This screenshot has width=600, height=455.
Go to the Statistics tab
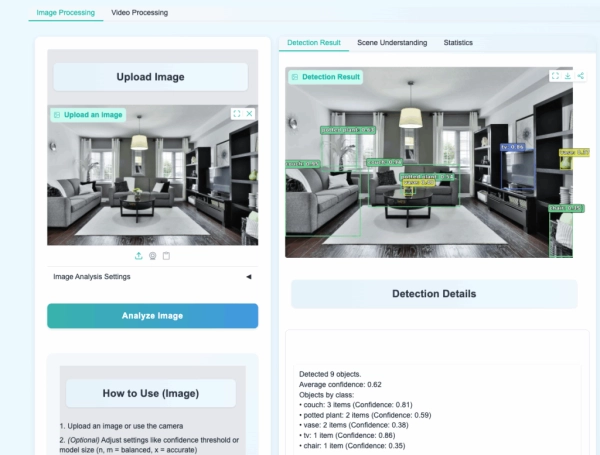[x=458, y=43]
